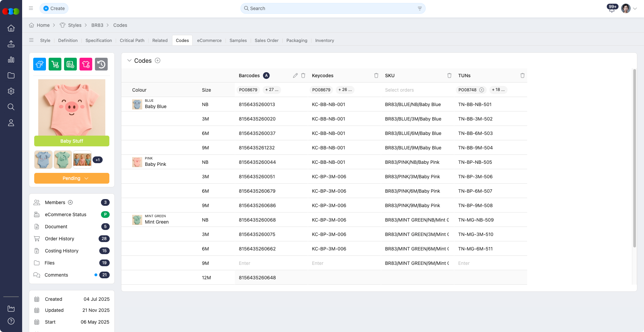Open the Specification tab
644x332 pixels.
pos(99,40)
